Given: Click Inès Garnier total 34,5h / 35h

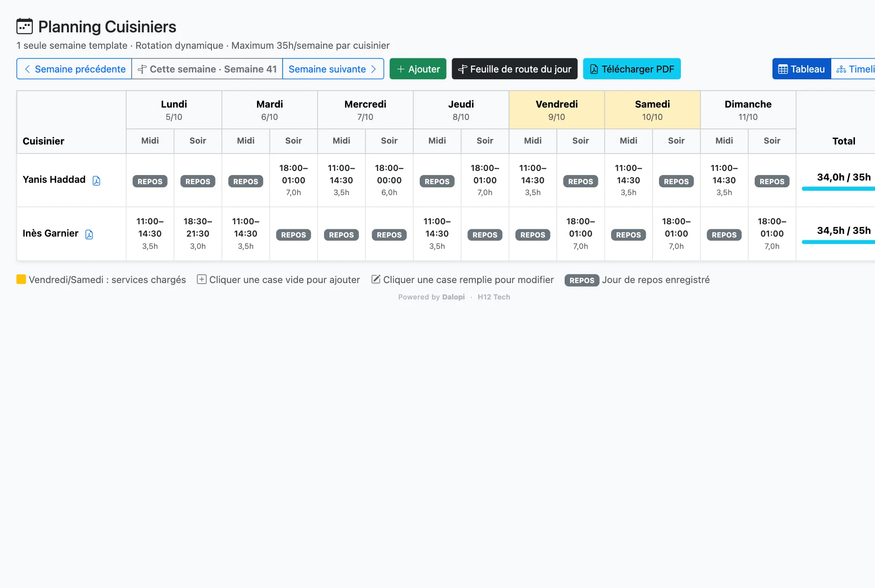Looking at the screenshot, I should point(844,230).
